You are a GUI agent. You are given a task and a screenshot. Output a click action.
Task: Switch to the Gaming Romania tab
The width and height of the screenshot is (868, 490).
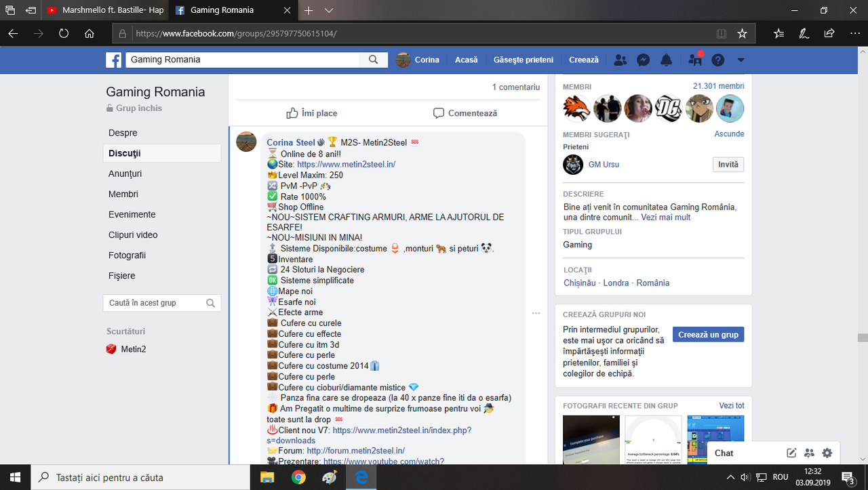[x=233, y=10]
